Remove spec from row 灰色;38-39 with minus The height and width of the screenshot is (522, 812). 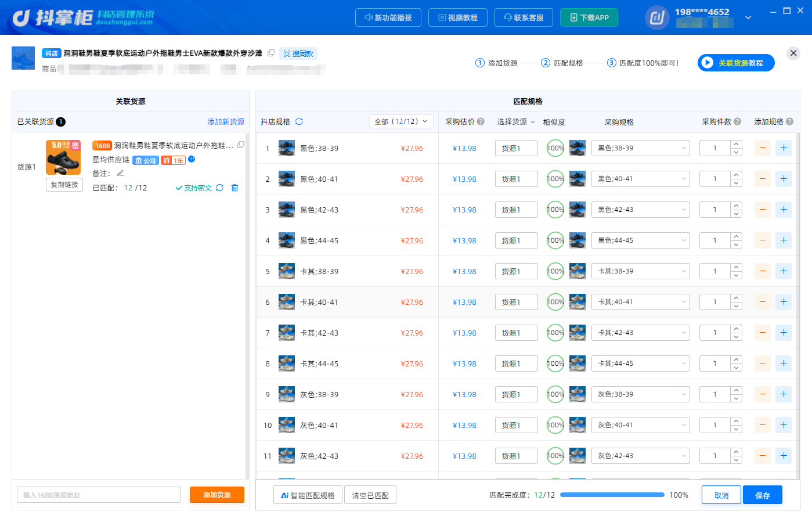pyautogui.click(x=763, y=394)
